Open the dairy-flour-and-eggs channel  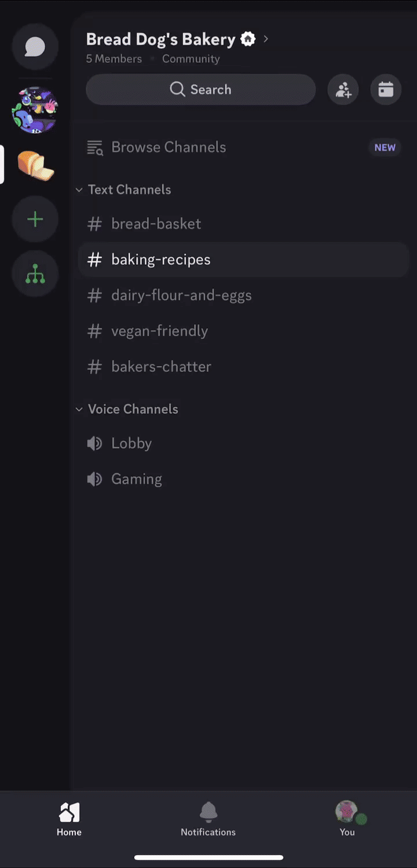click(181, 296)
